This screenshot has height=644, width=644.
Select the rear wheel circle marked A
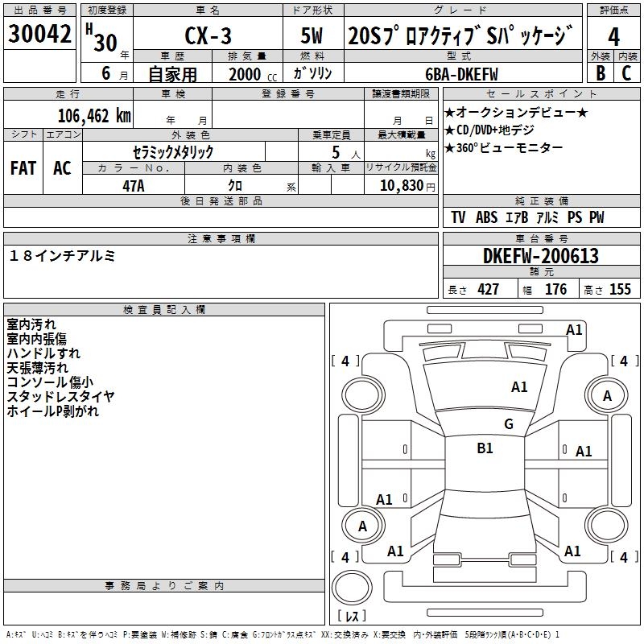(x=362, y=526)
